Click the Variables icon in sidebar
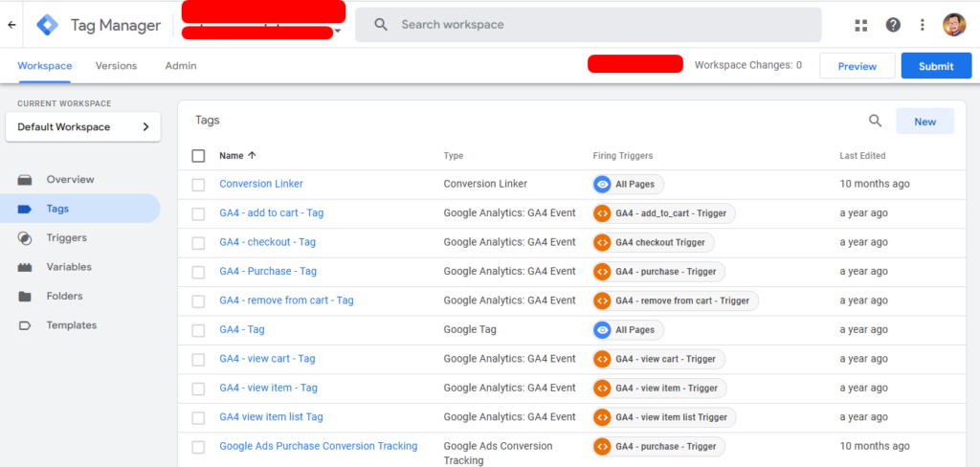 pos(25,267)
